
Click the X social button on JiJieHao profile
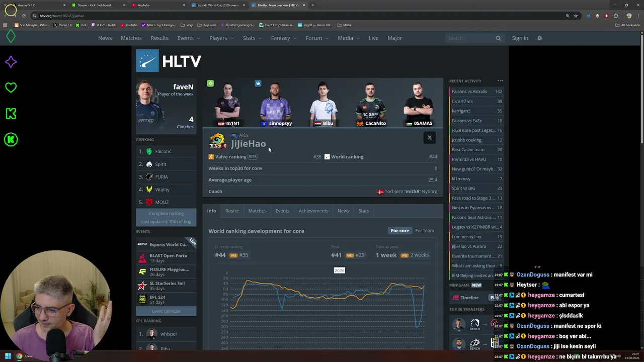429,138
